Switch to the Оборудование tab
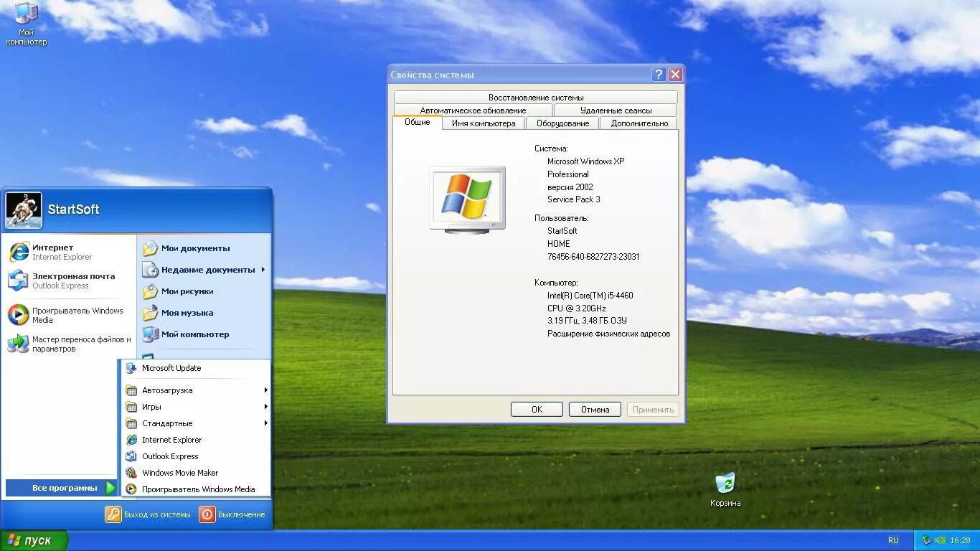This screenshot has width=980, height=551. tap(563, 123)
